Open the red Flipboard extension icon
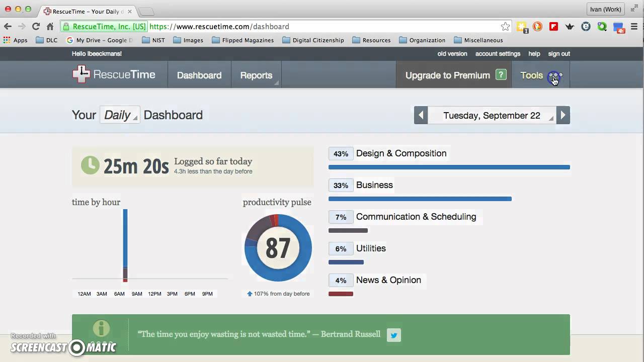Image resolution: width=644 pixels, height=362 pixels. 553,27
